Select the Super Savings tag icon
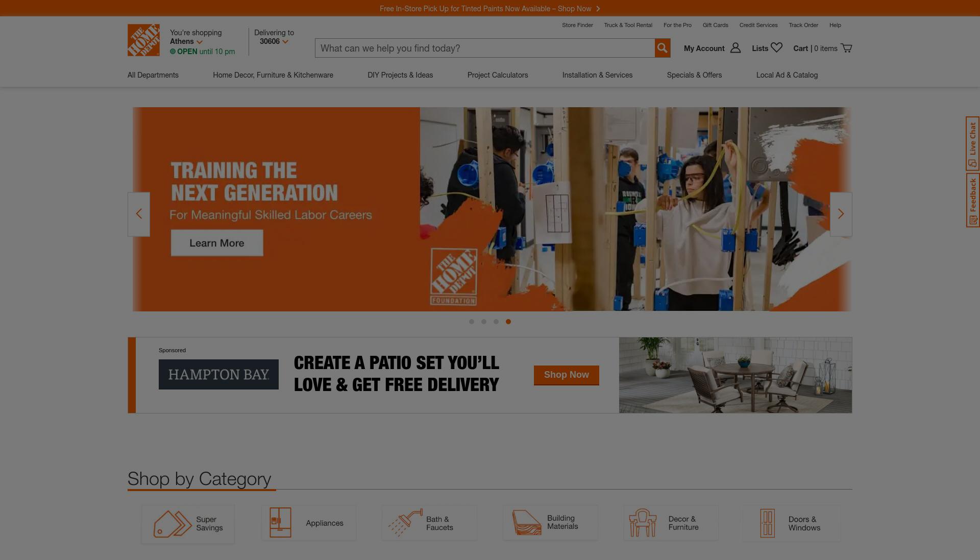Screen dimensions: 980x560 173,524
